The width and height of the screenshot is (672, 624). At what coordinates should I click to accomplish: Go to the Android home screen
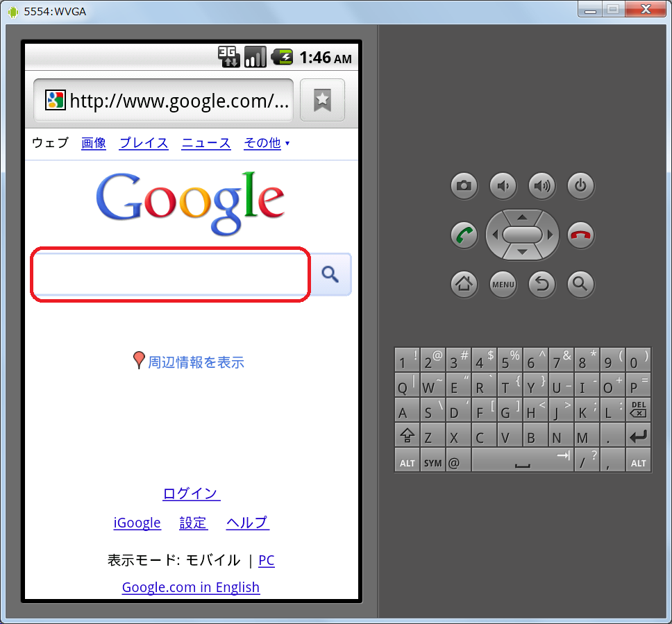(x=464, y=284)
